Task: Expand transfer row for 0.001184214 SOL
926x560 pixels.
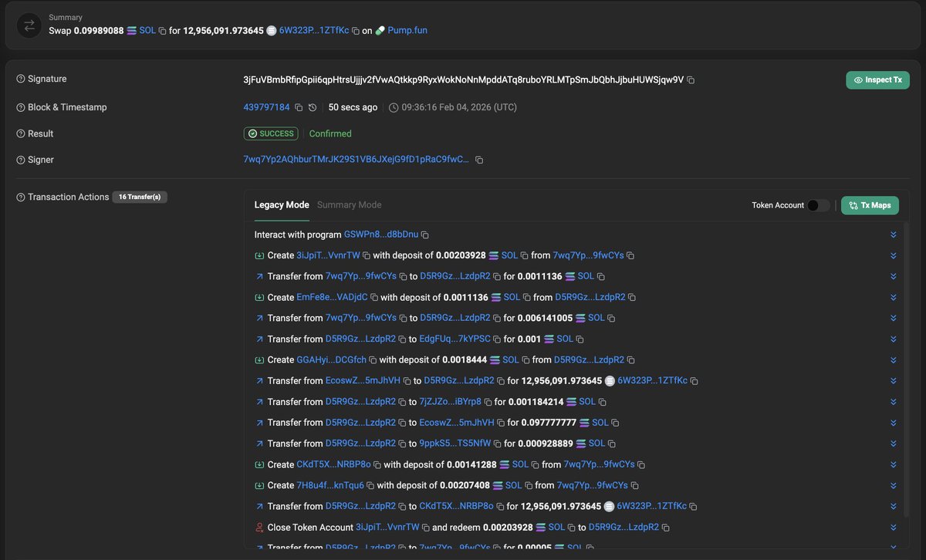Action: click(x=893, y=402)
